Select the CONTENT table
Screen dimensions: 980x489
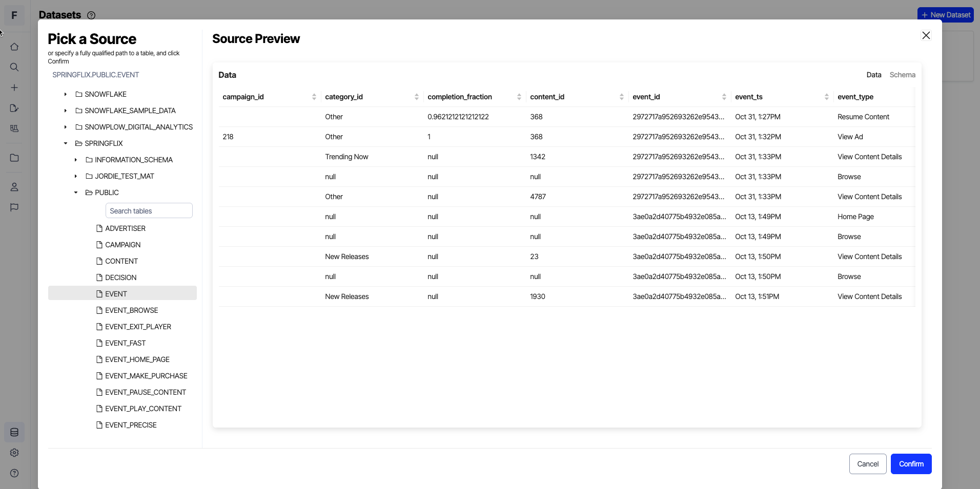122,261
